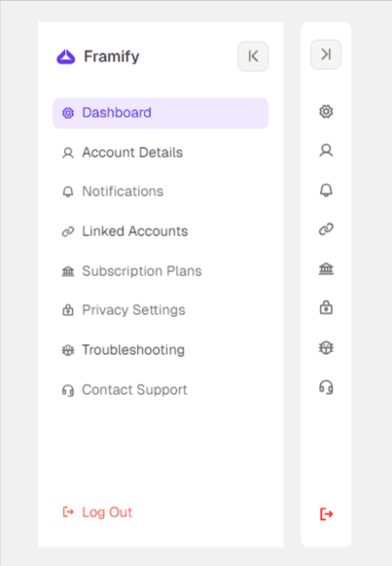Click the bug icon in collapsed sidebar
Image resolution: width=392 pixels, height=566 pixels.
coord(326,348)
